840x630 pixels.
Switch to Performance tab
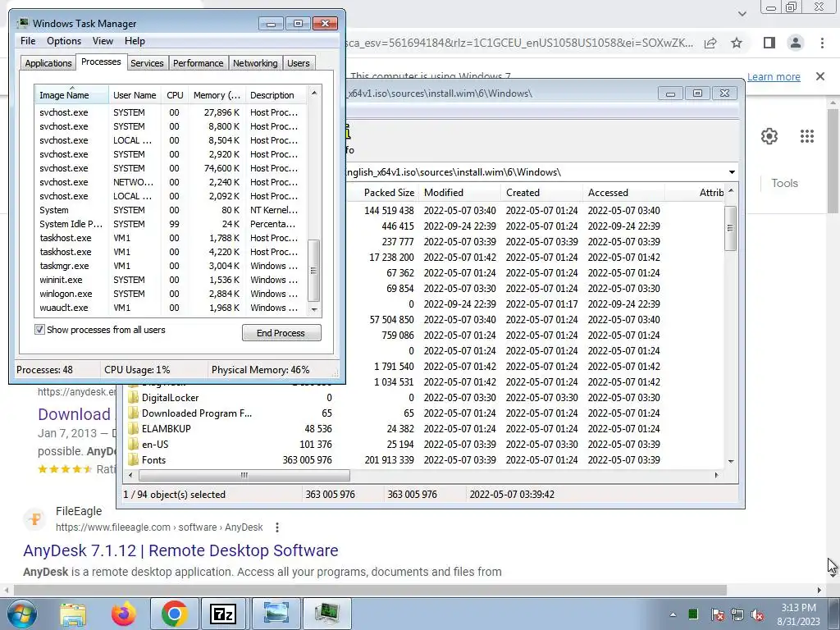pyautogui.click(x=199, y=63)
